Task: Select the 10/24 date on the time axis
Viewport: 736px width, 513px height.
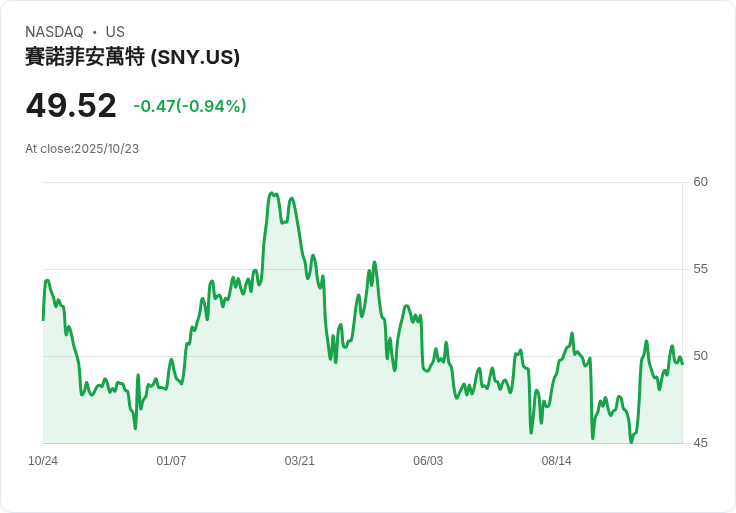Action: [43, 461]
